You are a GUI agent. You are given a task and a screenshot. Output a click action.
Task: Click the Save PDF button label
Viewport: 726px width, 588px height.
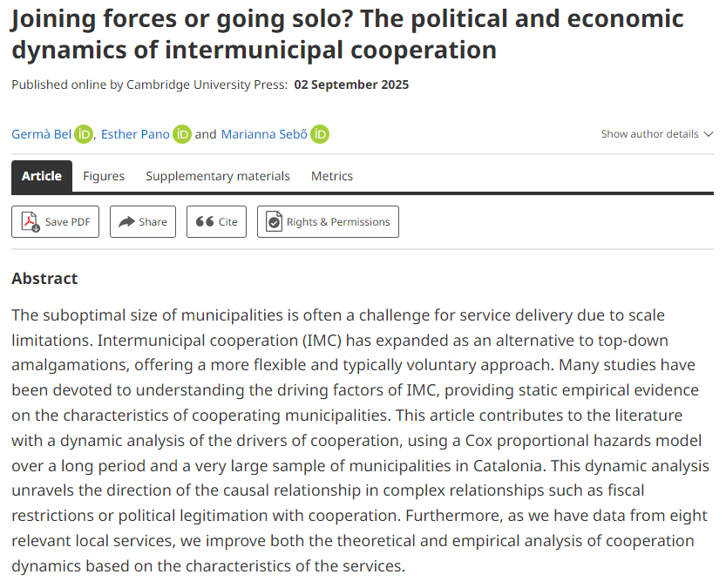point(68,222)
